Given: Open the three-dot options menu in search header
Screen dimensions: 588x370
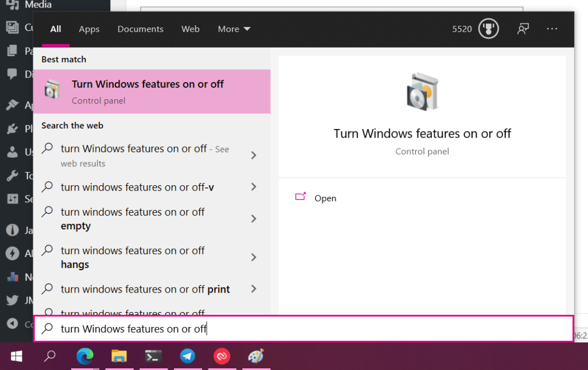Looking at the screenshot, I should [x=552, y=29].
